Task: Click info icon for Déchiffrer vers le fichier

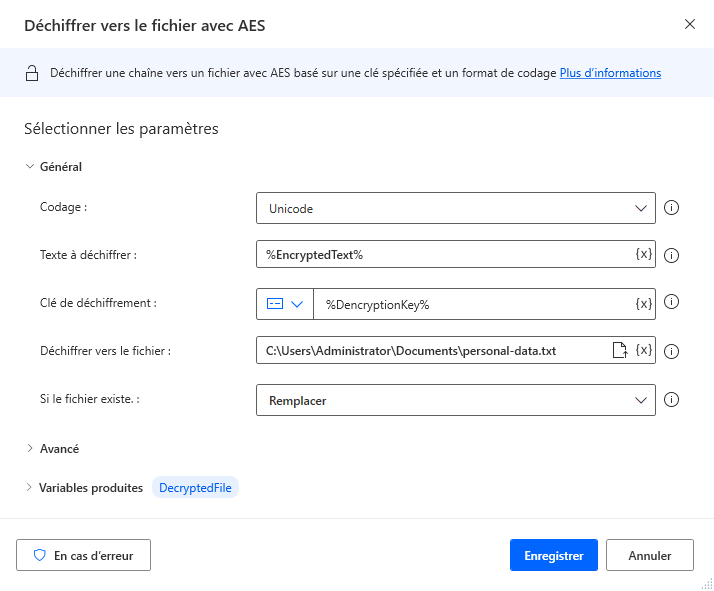Action: click(672, 351)
